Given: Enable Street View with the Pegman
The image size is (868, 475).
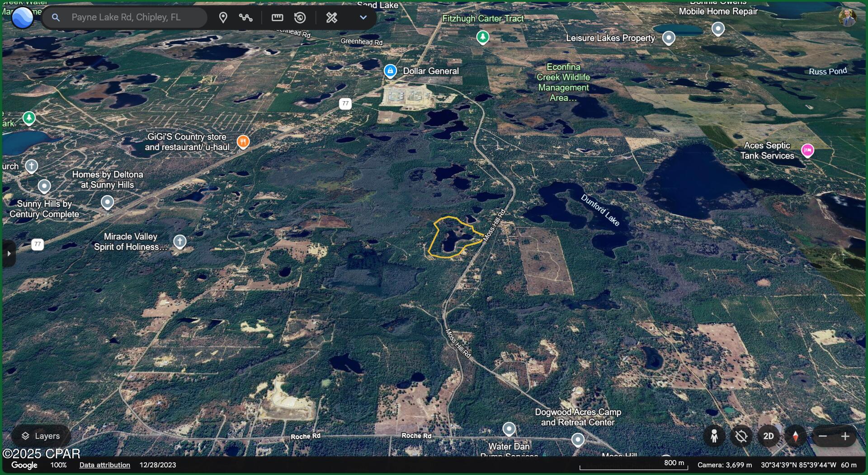Looking at the screenshot, I should 714,436.
